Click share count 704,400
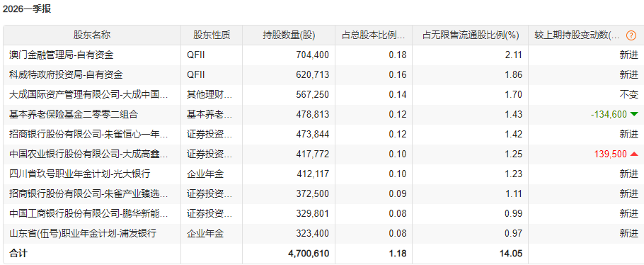Viewport: 644px width, 265px height. pyautogui.click(x=313, y=55)
